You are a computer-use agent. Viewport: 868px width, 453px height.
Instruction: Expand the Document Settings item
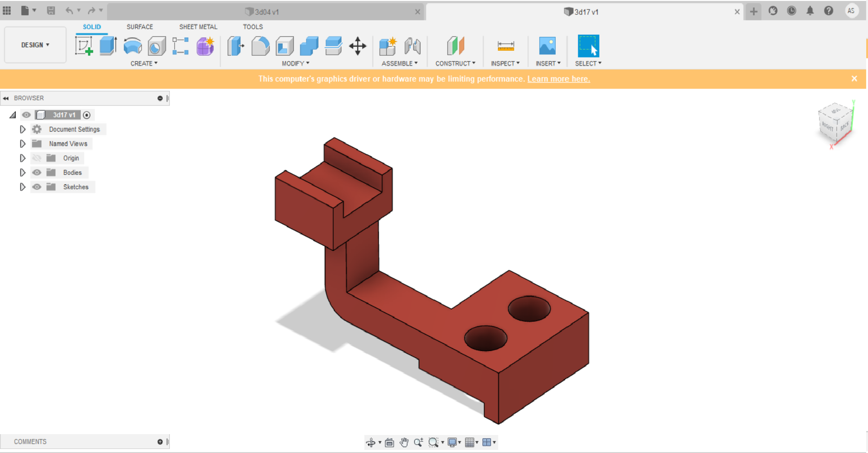click(23, 129)
